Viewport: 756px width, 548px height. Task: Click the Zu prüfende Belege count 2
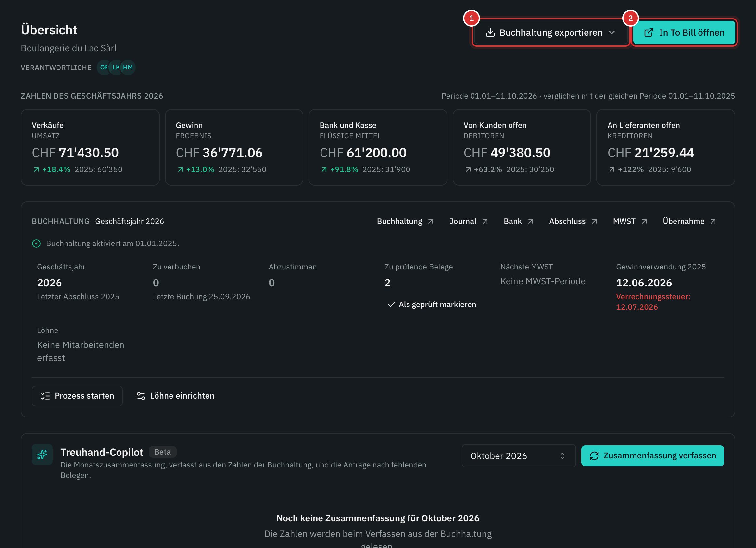tap(387, 283)
